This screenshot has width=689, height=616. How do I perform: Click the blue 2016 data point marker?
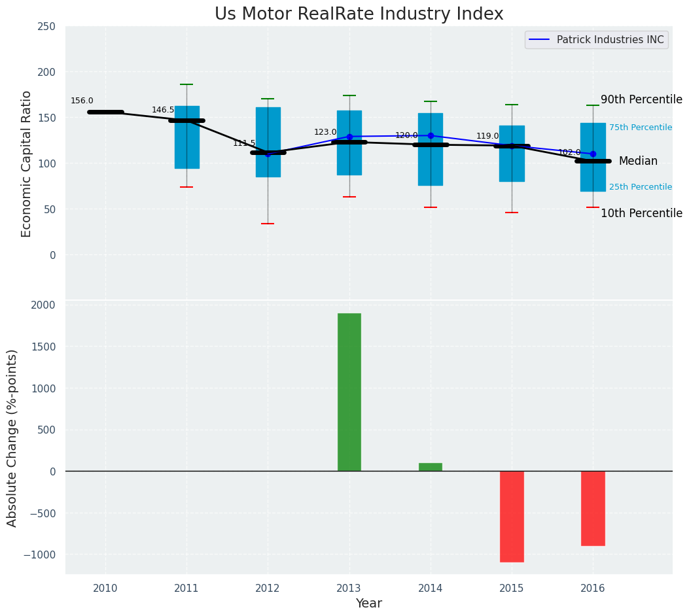point(593,154)
